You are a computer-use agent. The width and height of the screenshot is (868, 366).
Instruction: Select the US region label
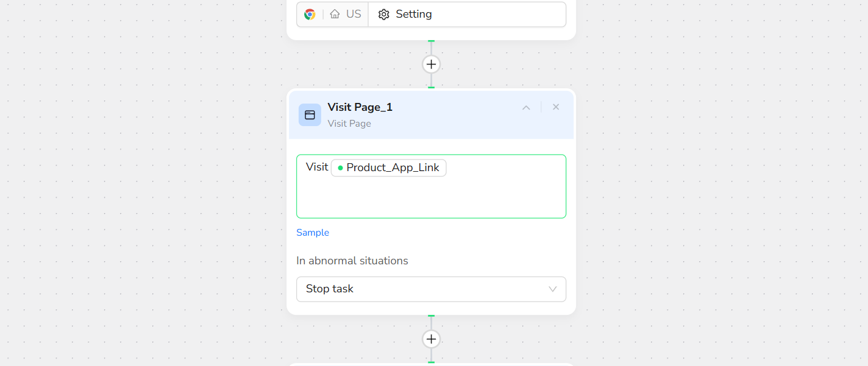pyautogui.click(x=354, y=15)
